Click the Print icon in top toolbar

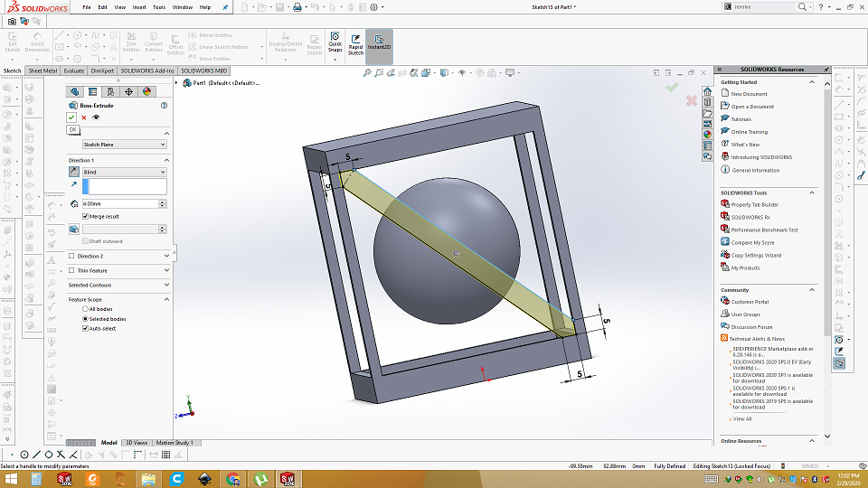click(297, 7)
